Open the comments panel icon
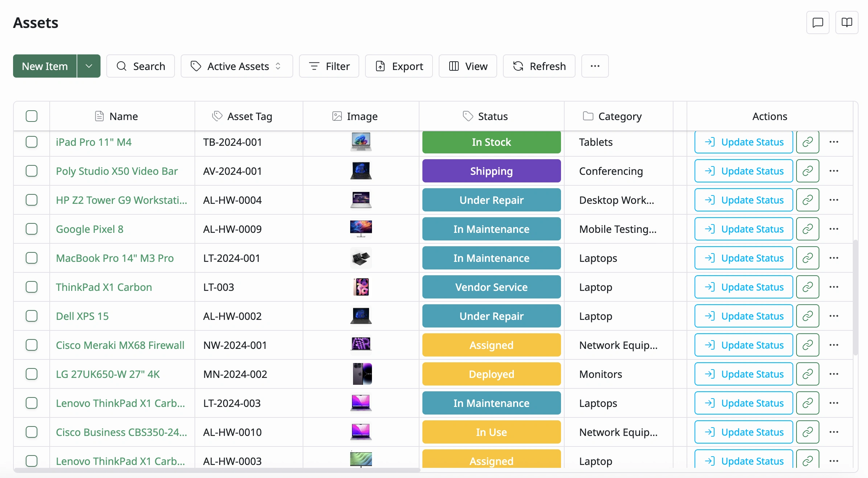 point(818,22)
